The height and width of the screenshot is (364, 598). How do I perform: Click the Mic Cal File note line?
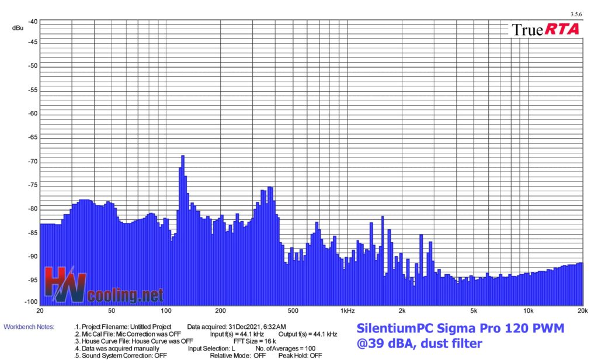(127, 334)
